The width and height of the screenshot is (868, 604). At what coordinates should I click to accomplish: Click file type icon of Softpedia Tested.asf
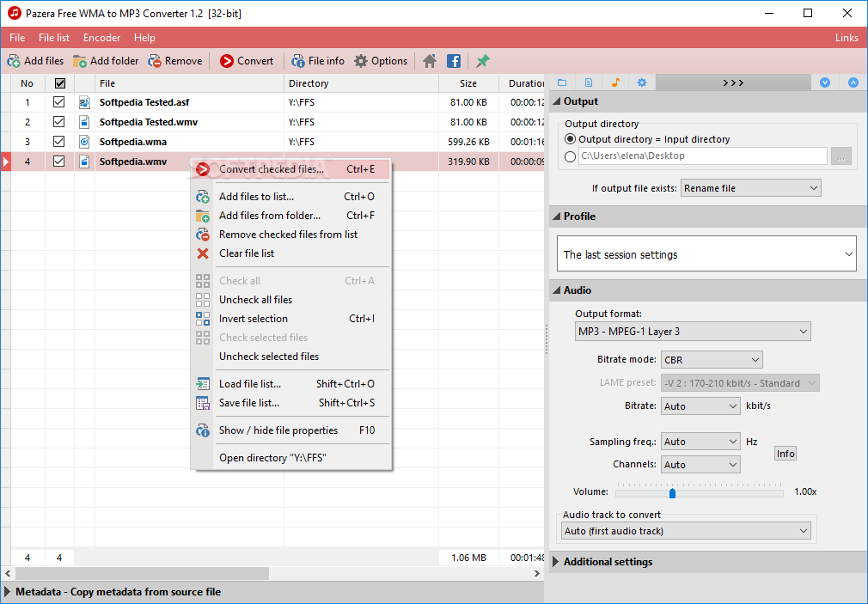(84, 102)
